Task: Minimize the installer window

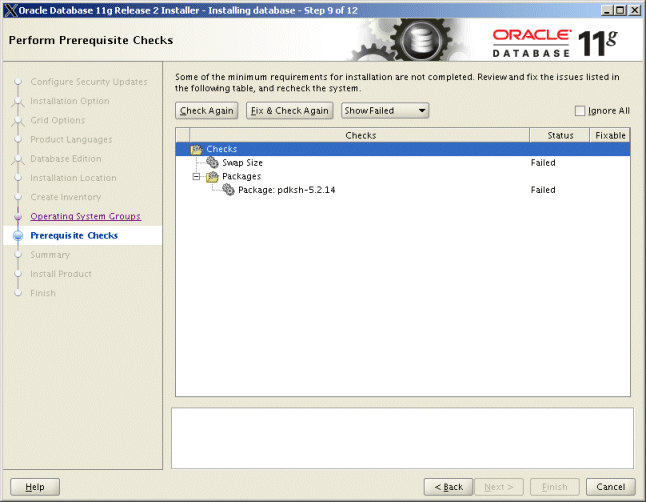Action: (606, 10)
